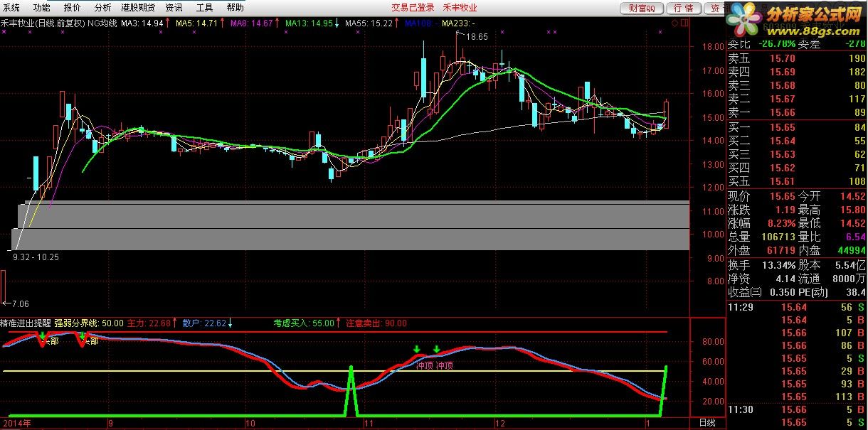Screen dimensions: 868x430
Task: Click the grey support zone band
Action: (x=352, y=225)
